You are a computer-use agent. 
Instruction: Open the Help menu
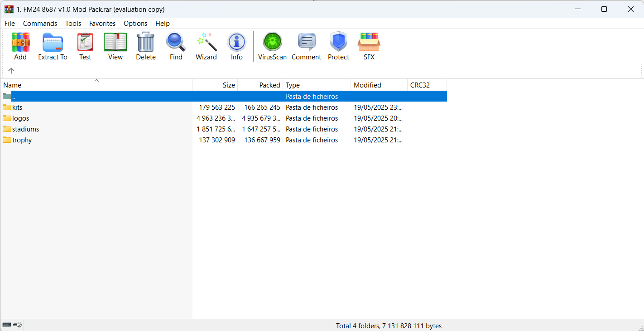[163, 24]
